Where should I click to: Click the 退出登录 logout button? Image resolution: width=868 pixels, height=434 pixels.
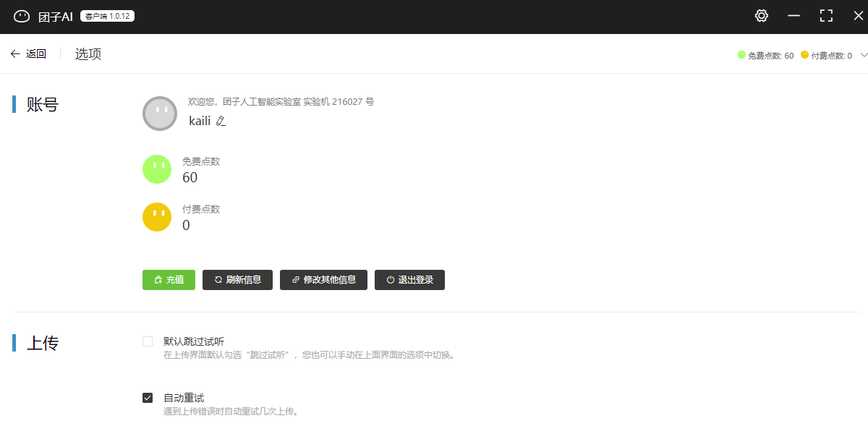(409, 280)
